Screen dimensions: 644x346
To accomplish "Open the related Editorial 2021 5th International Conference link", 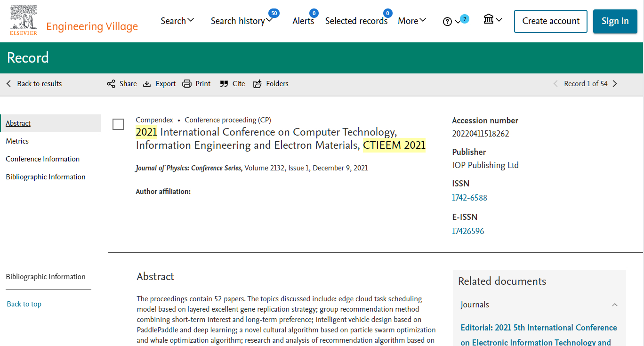I will [x=539, y=335].
